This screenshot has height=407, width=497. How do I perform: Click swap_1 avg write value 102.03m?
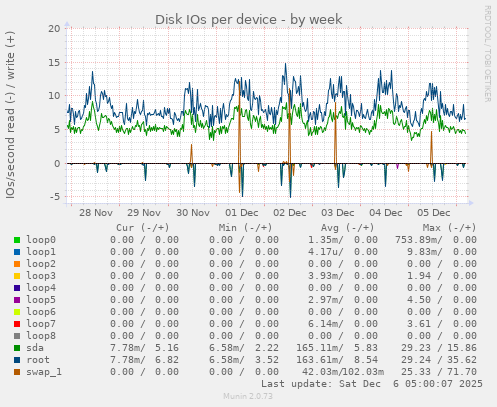pos(363,372)
